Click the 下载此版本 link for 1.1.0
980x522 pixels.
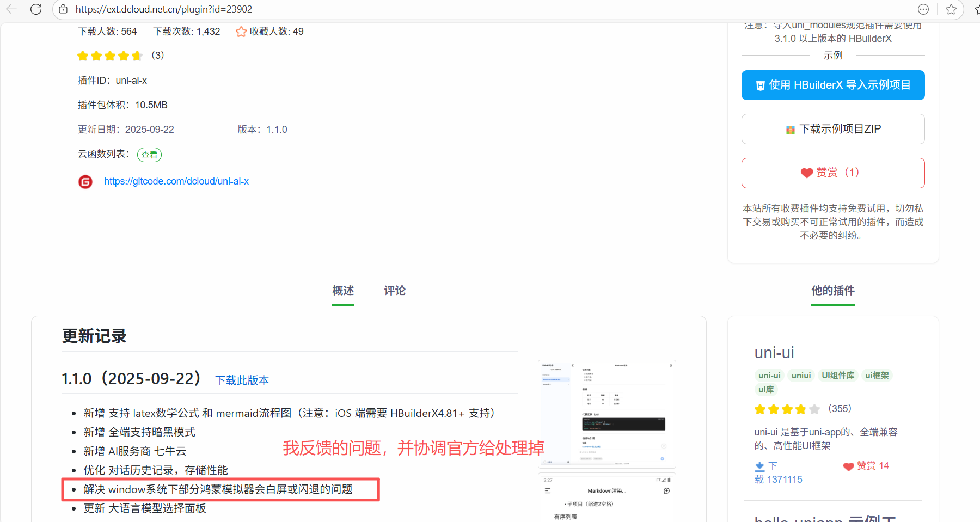[x=242, y=380]
